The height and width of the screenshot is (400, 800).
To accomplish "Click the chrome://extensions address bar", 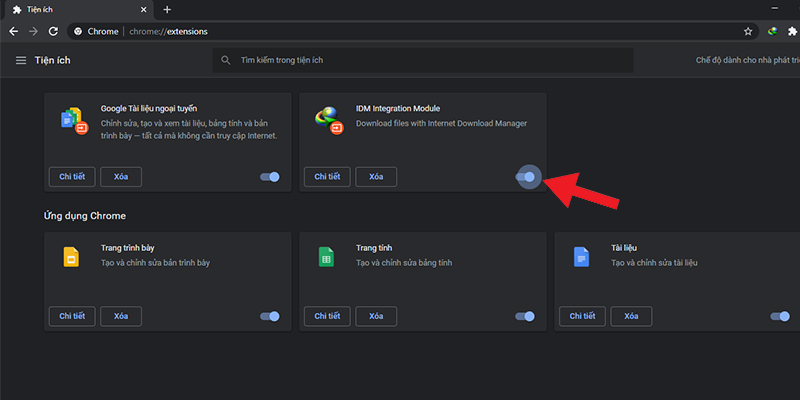I will pos(413,32).
